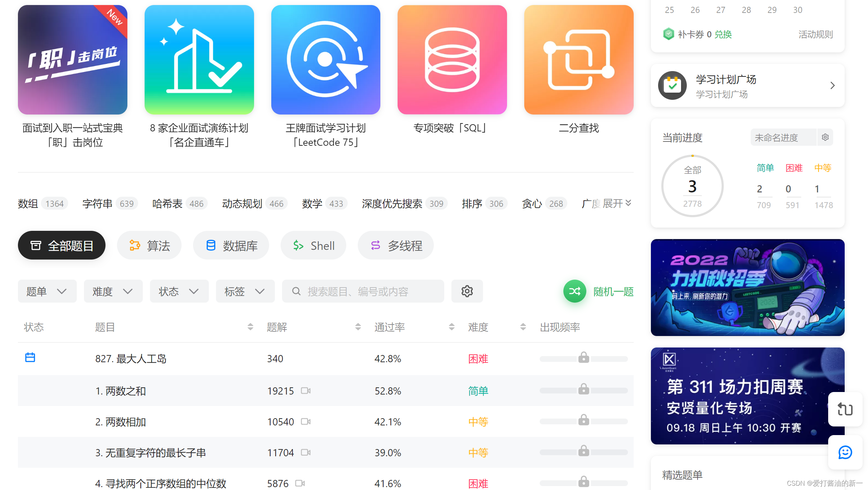Click the 学习计划广场 calendar icon
The width and height of the screenshot is (868, 490).
click(672, 85)
